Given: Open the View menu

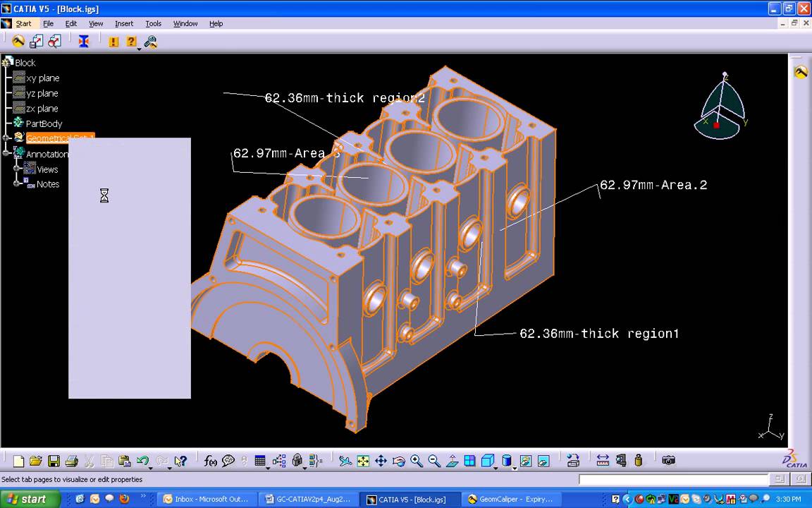Looking at the screenshot, I should coord(96,24).
